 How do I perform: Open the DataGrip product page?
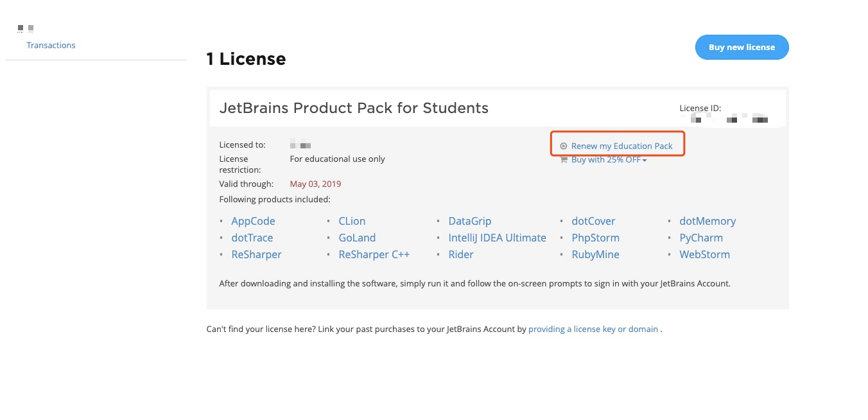[x=469, y=221]
